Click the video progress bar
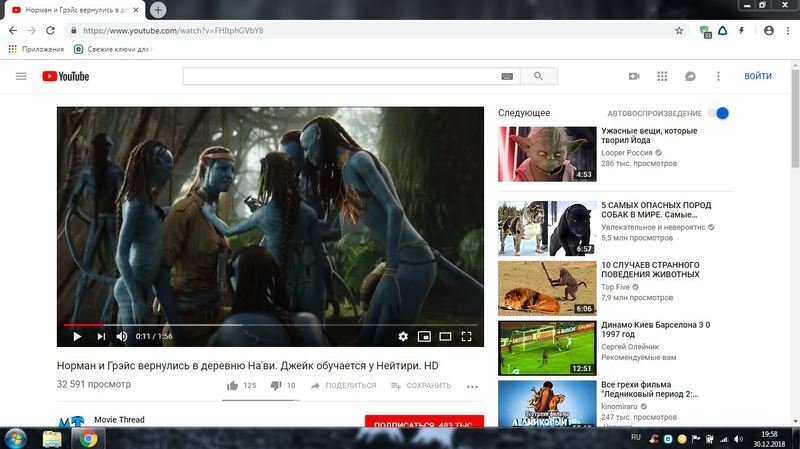The height and width of the screenshot is (449, 800). (270, 324)
